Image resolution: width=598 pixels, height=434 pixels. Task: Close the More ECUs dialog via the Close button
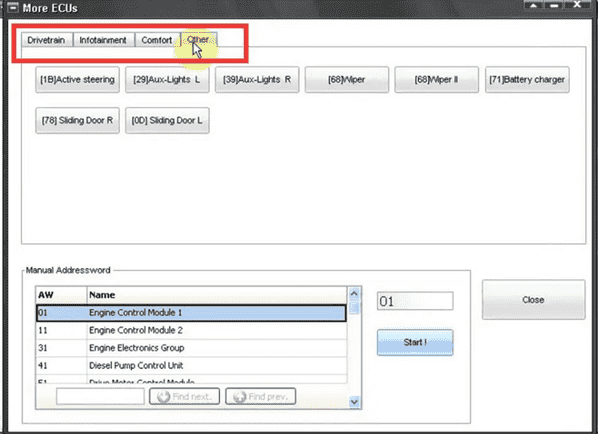[x=533, y=300]
